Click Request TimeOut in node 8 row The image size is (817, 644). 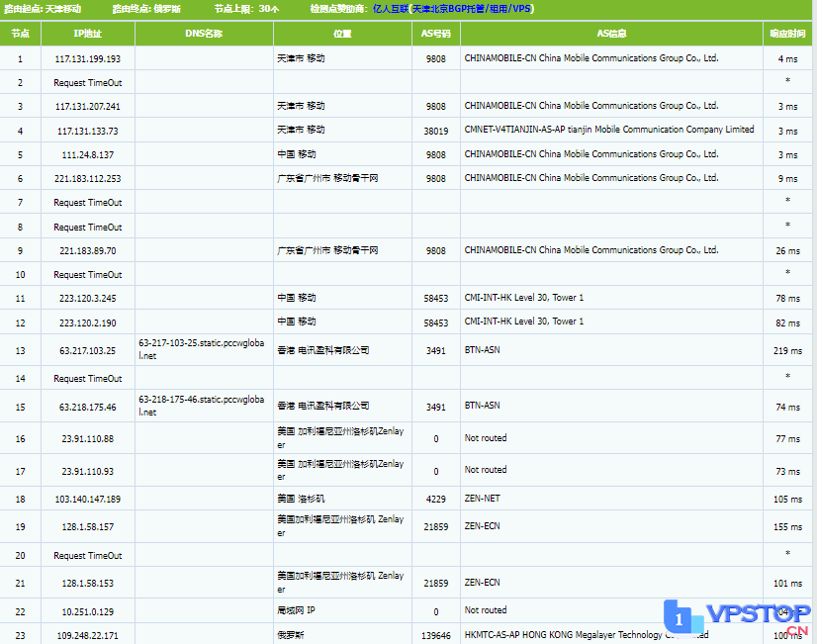pos(87,228)
